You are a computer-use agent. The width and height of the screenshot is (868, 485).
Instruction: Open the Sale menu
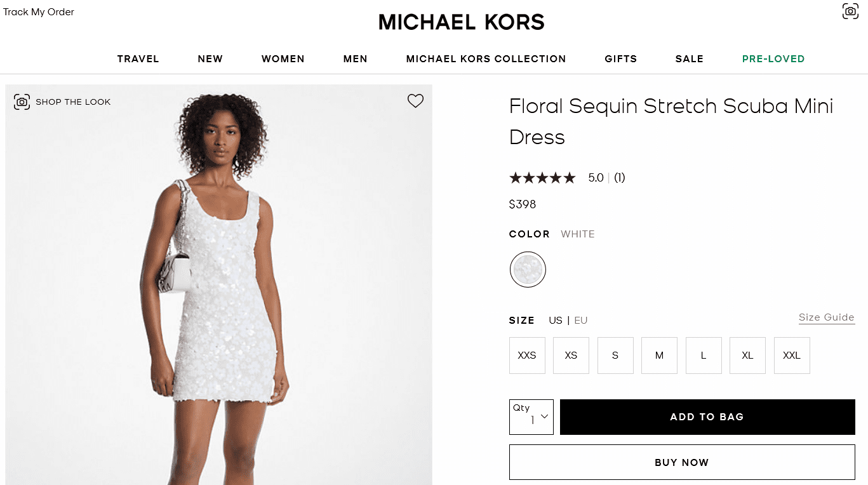[690, 59]
